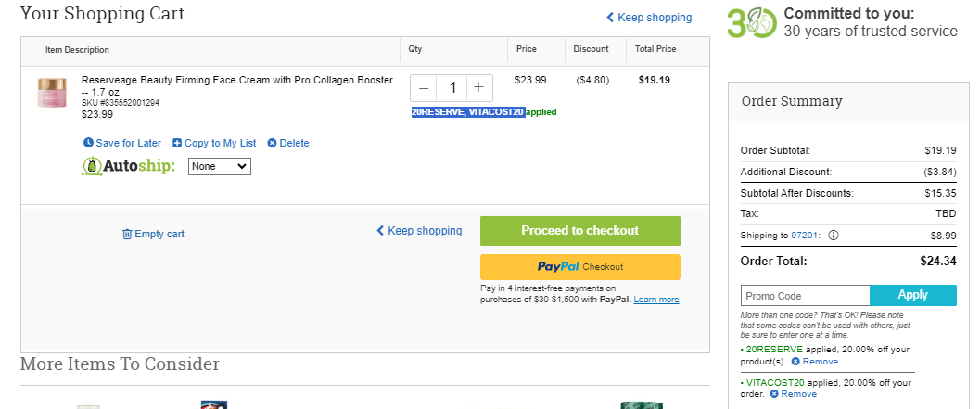This screenshot has height=409, width=980.
Task: Apply the promo code
Action: coord(913,295)
